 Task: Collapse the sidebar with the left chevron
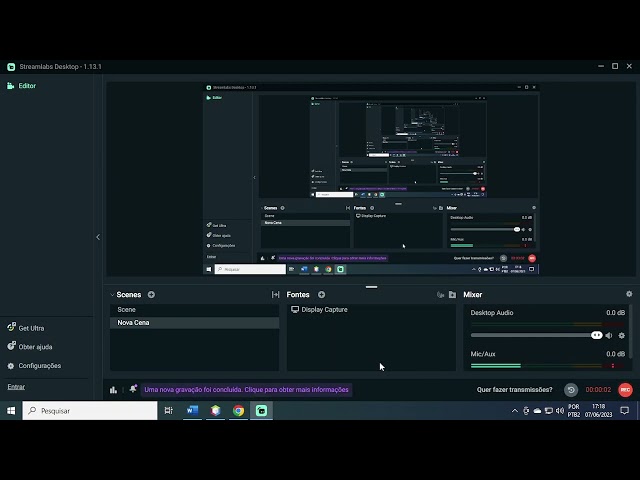98,237
